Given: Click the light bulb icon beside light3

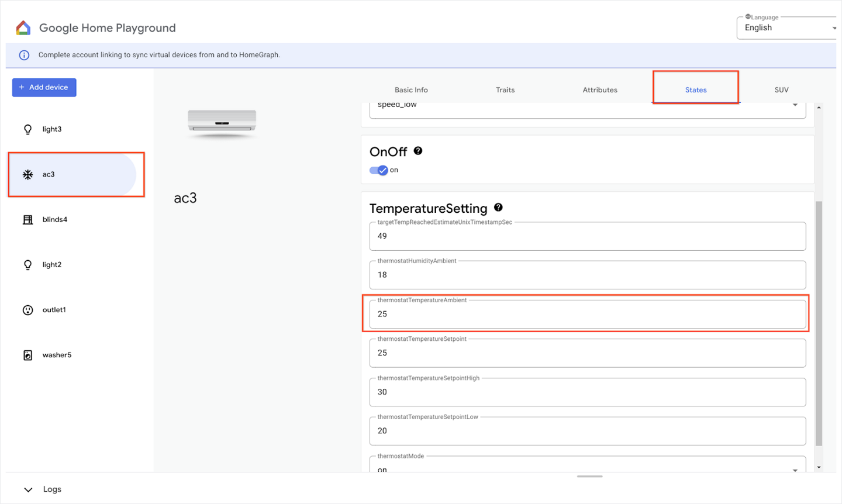Looking at the screenshot, I should coord(27,129).
